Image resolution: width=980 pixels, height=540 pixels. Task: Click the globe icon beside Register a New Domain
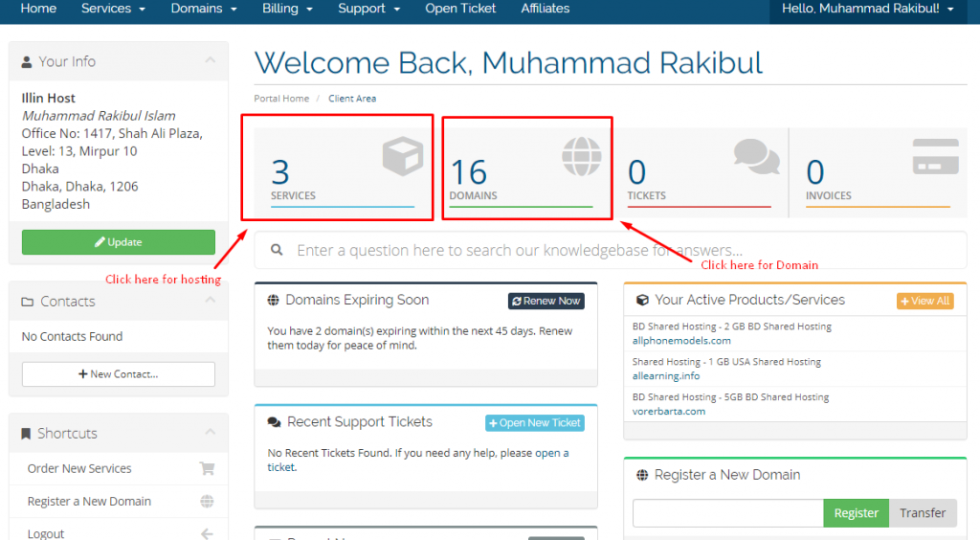pyautogui.click(x=207, y=502)
